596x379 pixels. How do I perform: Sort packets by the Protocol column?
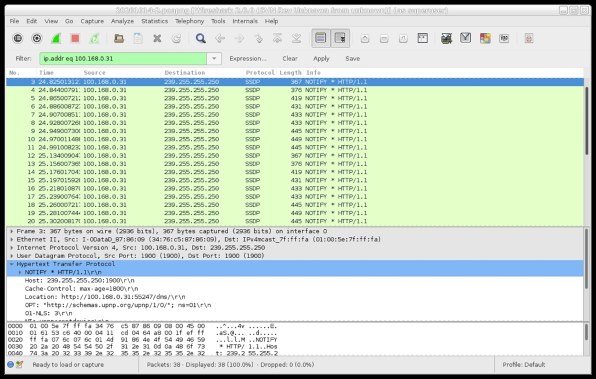(x=260, y=73)
